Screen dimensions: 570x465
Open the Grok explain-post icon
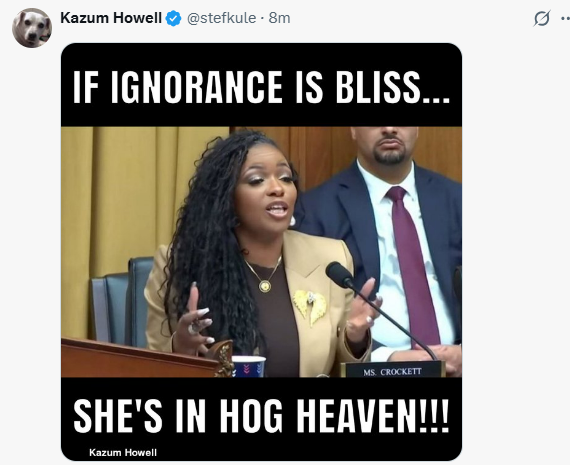click(542, 18)
